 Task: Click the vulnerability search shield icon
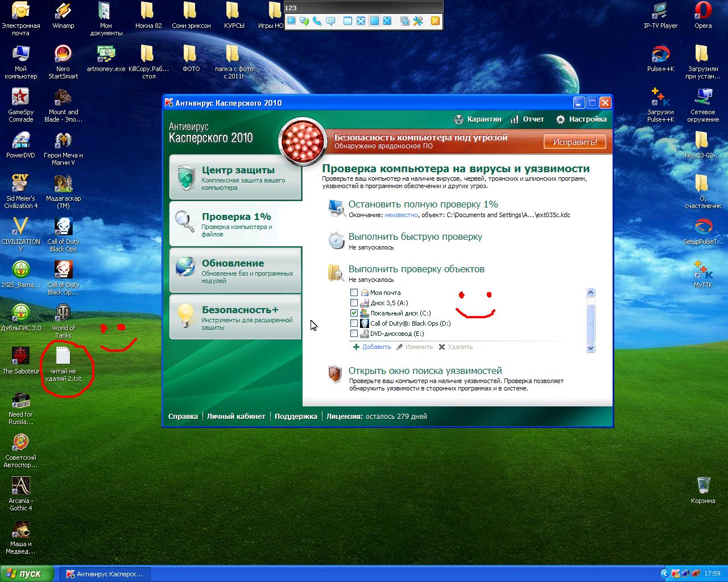point(336,374)
